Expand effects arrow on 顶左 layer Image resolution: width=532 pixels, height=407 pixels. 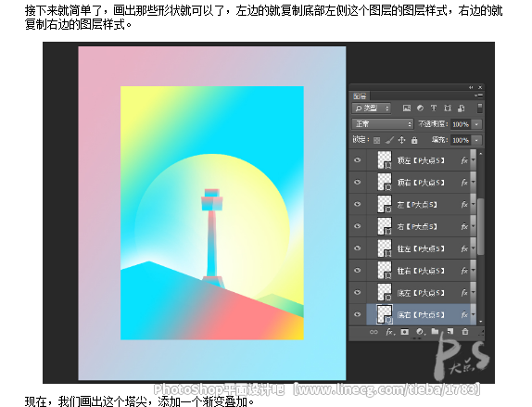coord(473,160)
